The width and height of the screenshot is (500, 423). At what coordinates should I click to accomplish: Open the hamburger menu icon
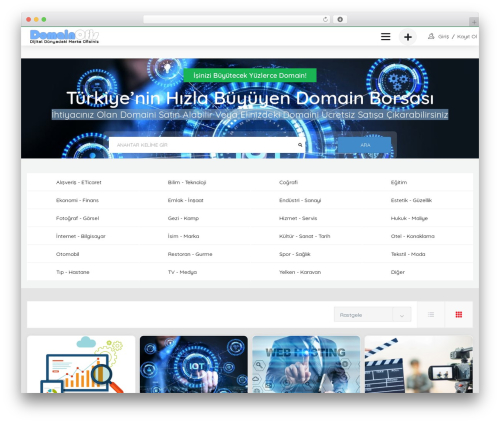pos(385,37)
